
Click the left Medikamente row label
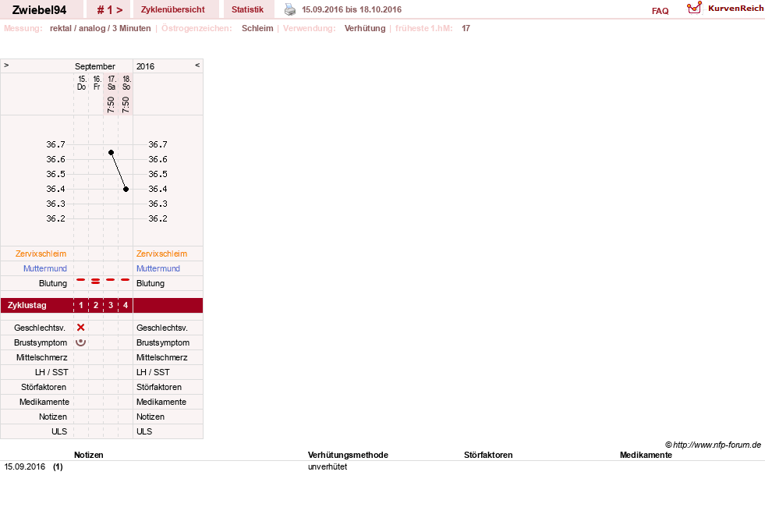point(44,402)
